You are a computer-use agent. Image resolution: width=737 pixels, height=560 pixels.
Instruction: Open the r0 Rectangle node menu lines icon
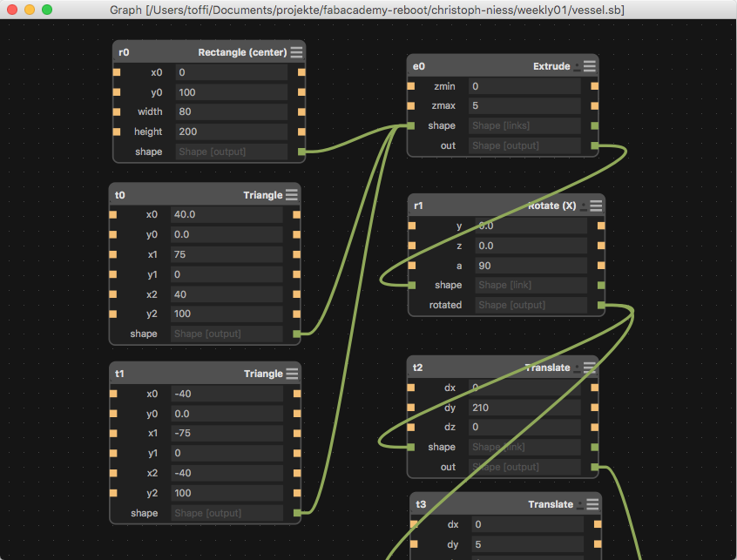pos(296,52)
